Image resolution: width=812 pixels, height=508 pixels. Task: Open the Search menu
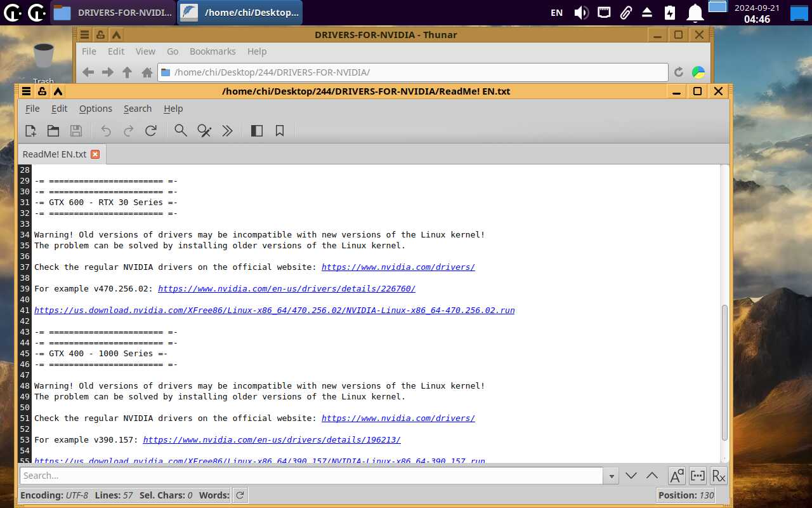(x=138, y=109)
